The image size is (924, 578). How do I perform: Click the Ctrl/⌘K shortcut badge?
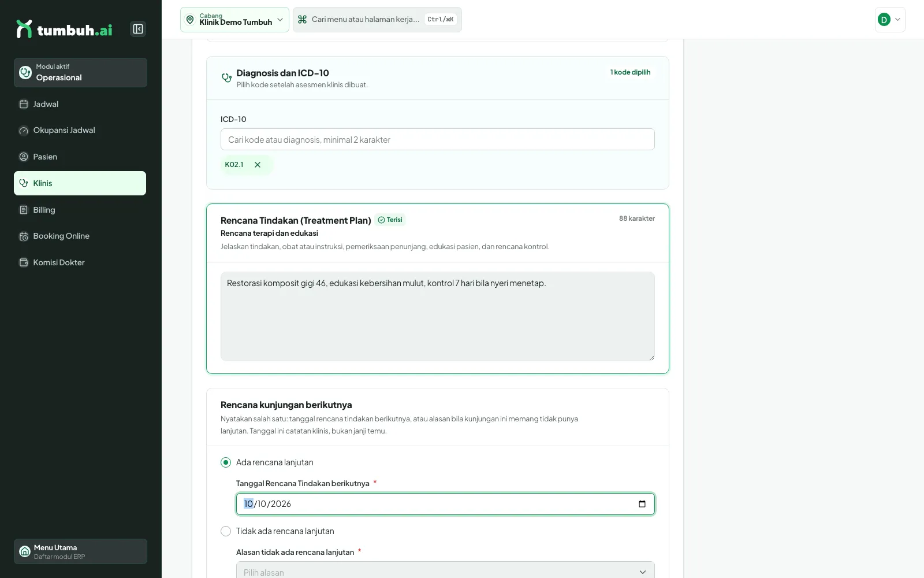click(441, 20)
